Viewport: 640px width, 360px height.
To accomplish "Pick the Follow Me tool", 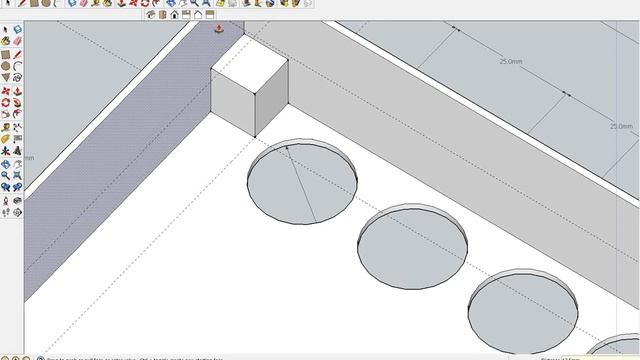I will tap(17, 102).
